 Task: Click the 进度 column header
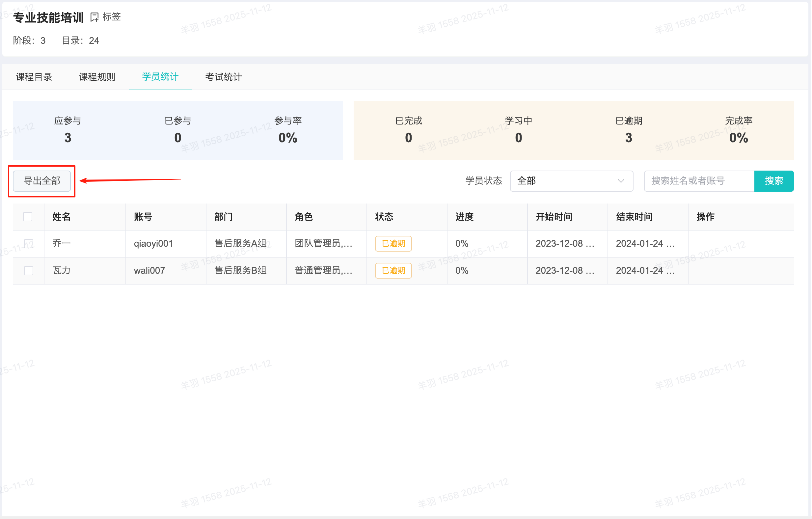[x=464, y=216]
